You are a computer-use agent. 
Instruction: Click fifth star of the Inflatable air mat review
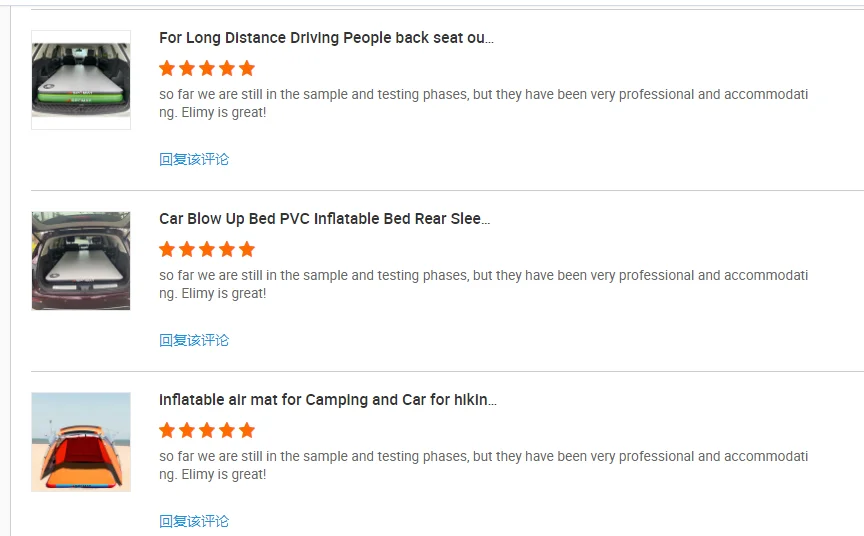click(x=247, y=430)
